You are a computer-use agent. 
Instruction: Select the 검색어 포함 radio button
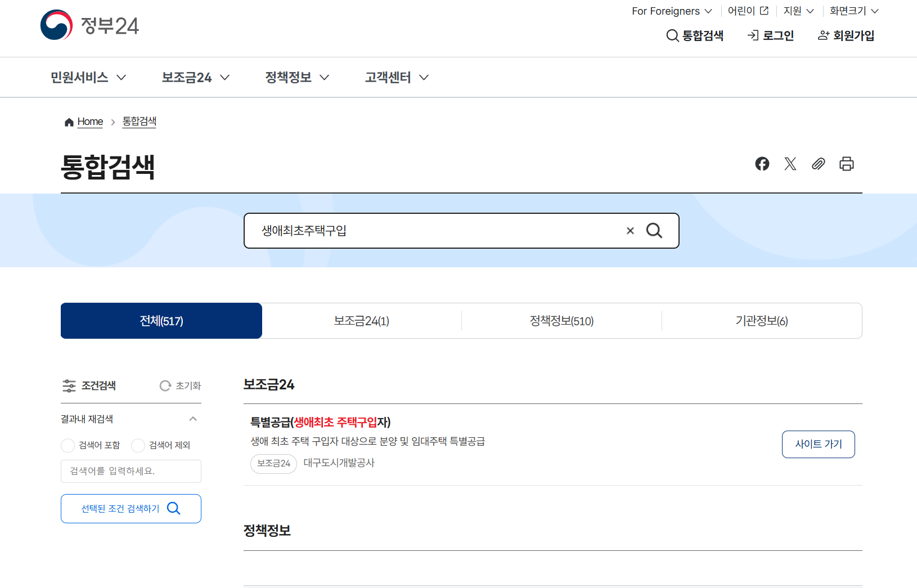point(68,445)
